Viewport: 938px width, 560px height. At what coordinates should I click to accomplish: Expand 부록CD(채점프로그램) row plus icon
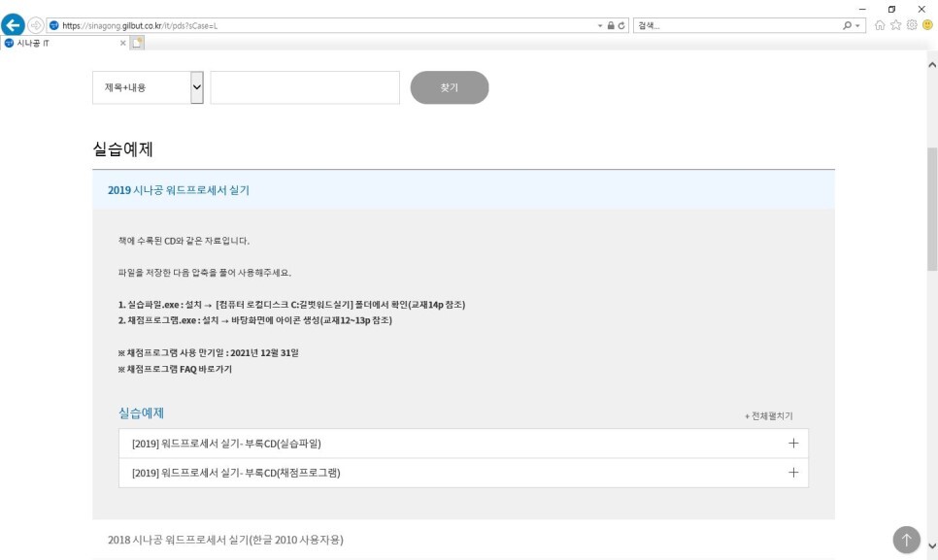tap(793, 472)
